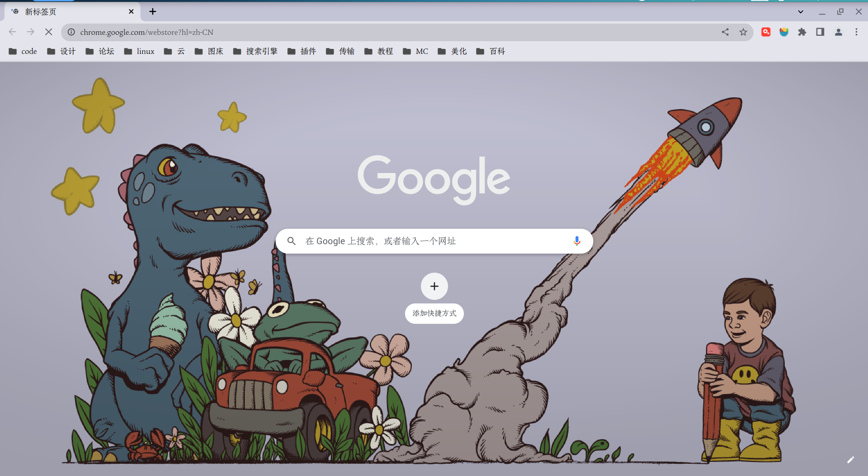Screen dimensions: 868x476
Task: Open the code bookmark folder
Action: [23, 51]
